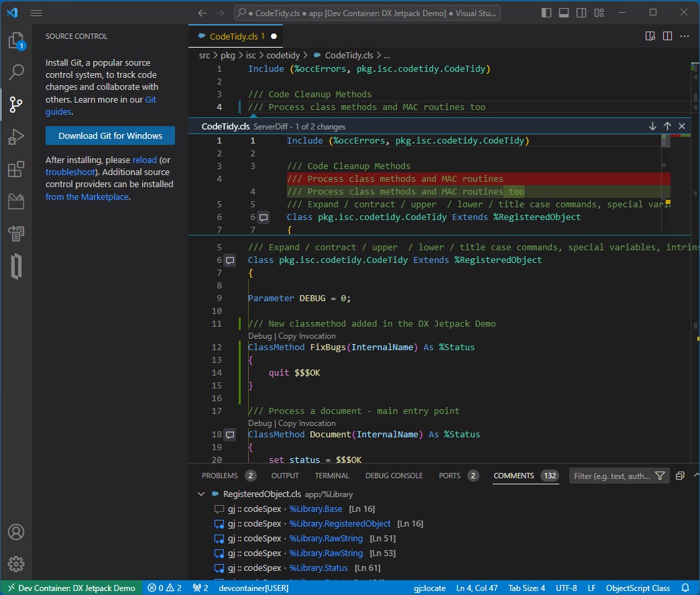Click the 'from the Marketplace' link
Screen dimensions: 700x595
[87, 197]
